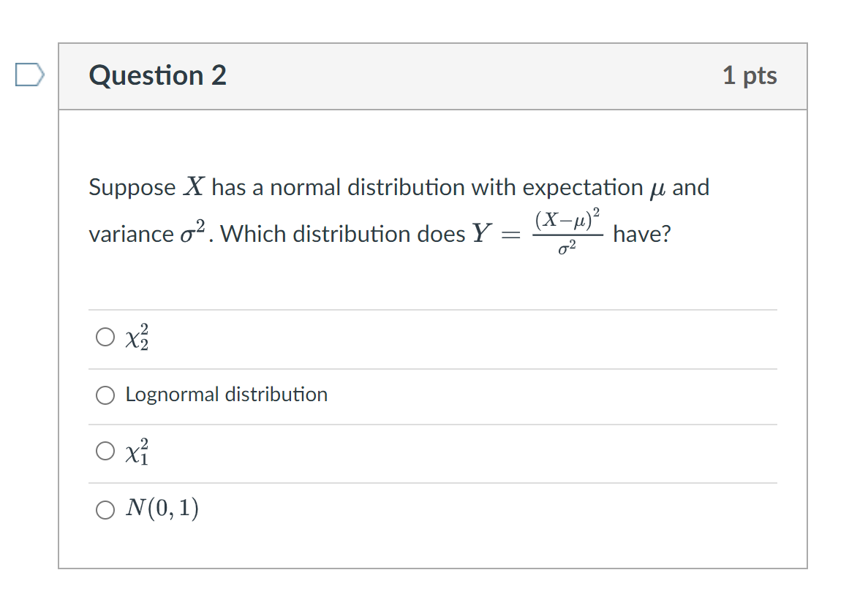The width and height of the screenshot is (868, 616).
Task: Click the χ₂² answer label text
Action: pos(138,337)
